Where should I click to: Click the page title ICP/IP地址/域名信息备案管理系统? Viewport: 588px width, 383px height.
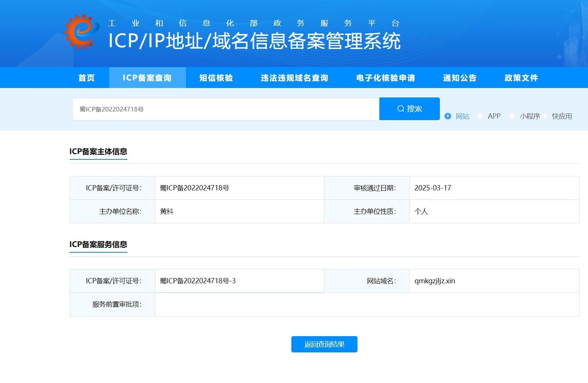point(254,41)
